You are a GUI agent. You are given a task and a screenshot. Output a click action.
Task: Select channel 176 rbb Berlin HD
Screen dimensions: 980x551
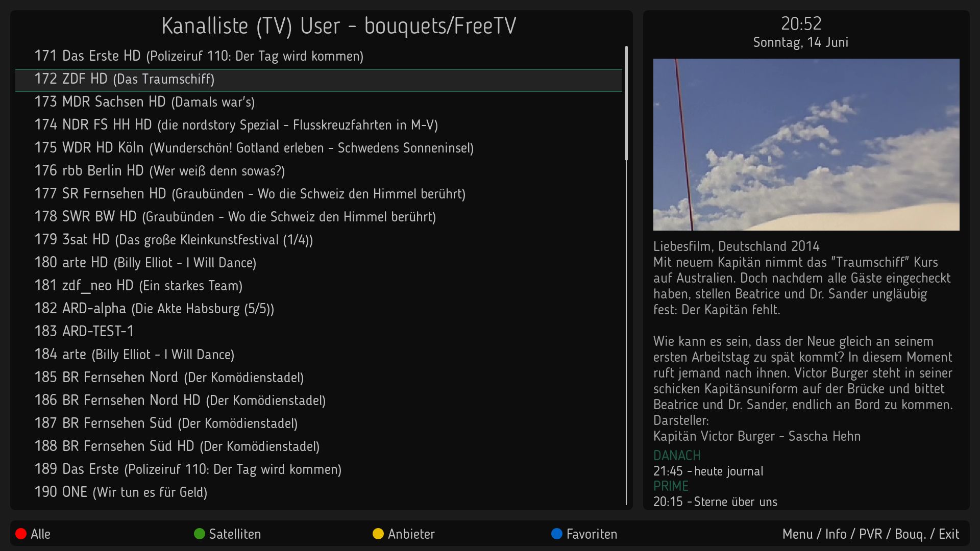pos(159,171)
